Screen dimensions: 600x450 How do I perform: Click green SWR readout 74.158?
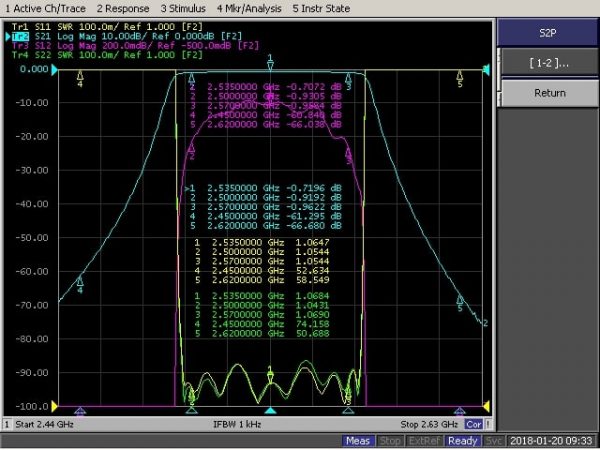(x=312, y=324)
